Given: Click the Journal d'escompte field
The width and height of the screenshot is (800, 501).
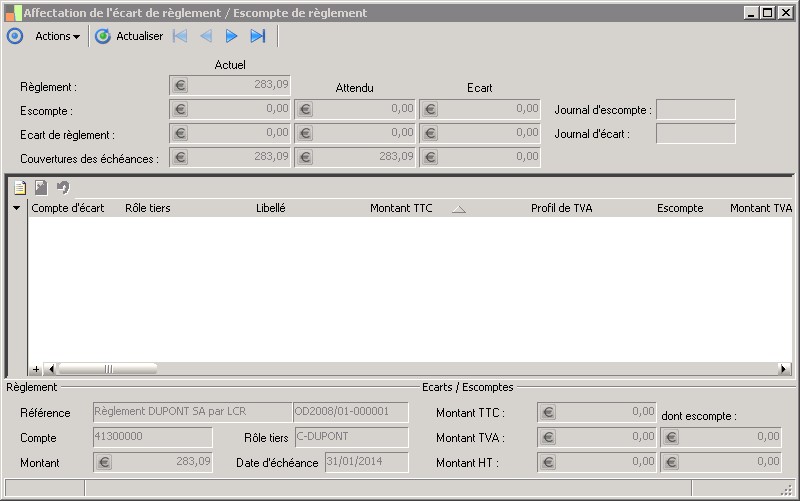Looking at the screenshot, I should tap(695, 110).
